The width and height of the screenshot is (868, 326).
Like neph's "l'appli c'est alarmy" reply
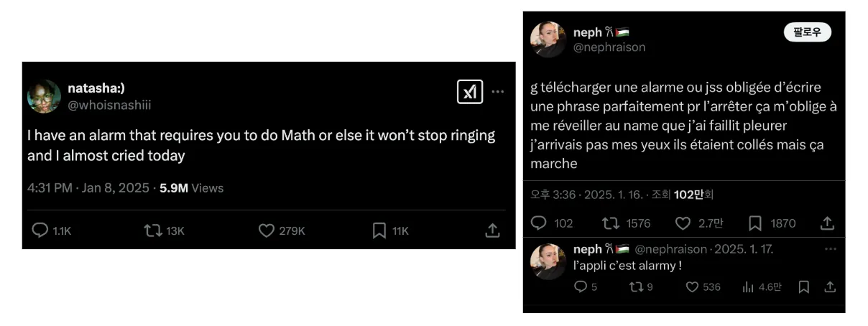tap(692, 287)
